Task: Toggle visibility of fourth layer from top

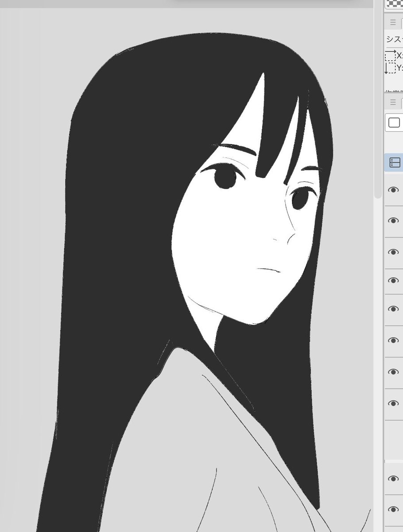Action: 393,281
